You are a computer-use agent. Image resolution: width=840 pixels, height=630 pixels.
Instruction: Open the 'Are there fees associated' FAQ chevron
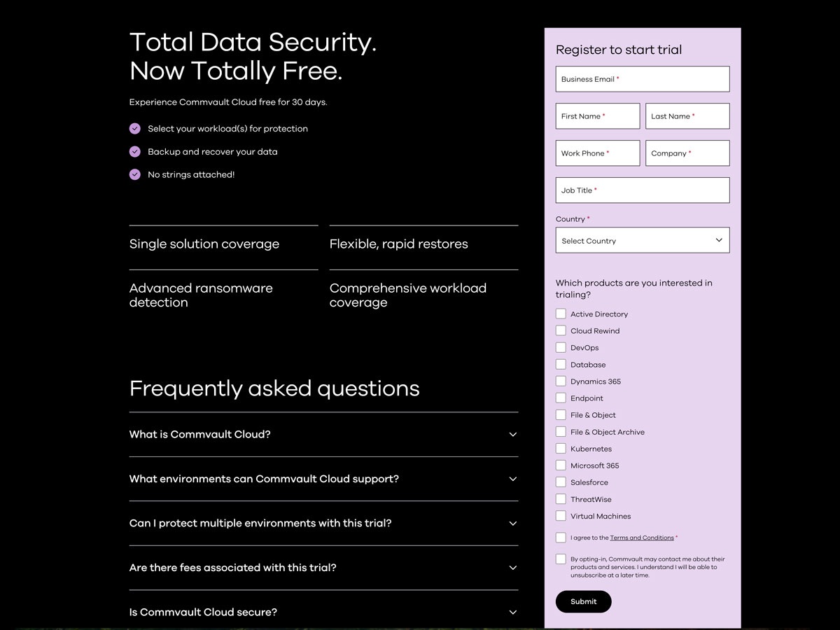point(512,568)
